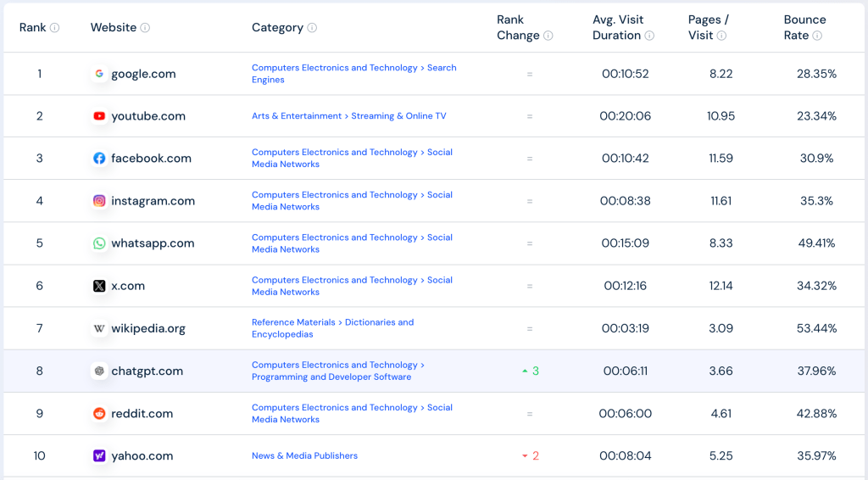Click the Yahoo logo icon
The width and height of the screenshot is (868, 480).
click(x=99, y=456)
